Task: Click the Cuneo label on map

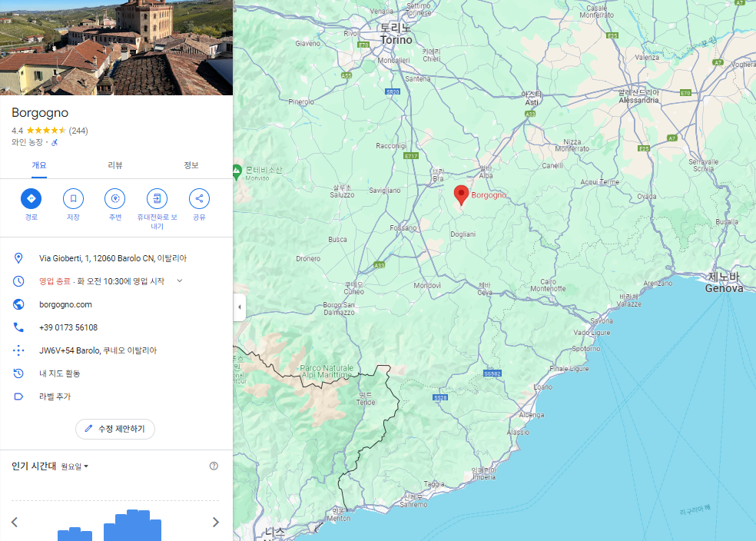Action: click(x=354, y=288)
